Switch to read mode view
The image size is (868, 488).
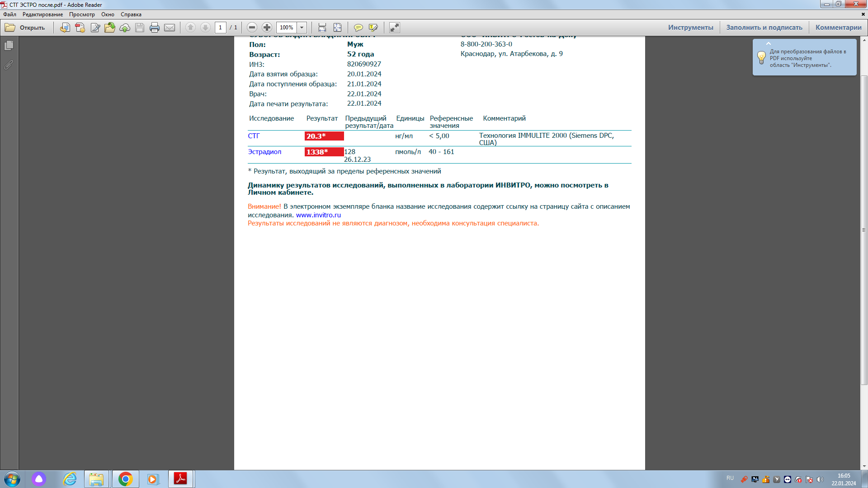395,28
